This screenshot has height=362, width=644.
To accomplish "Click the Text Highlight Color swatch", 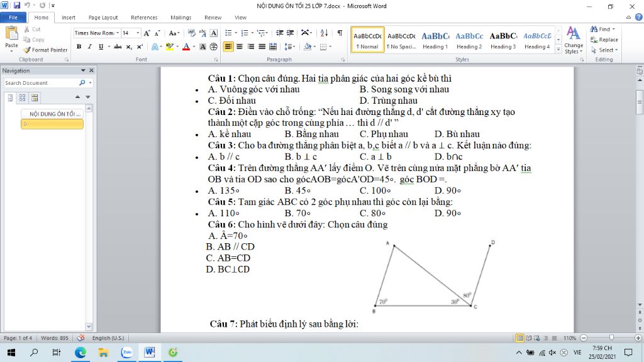I will point(170,47).
